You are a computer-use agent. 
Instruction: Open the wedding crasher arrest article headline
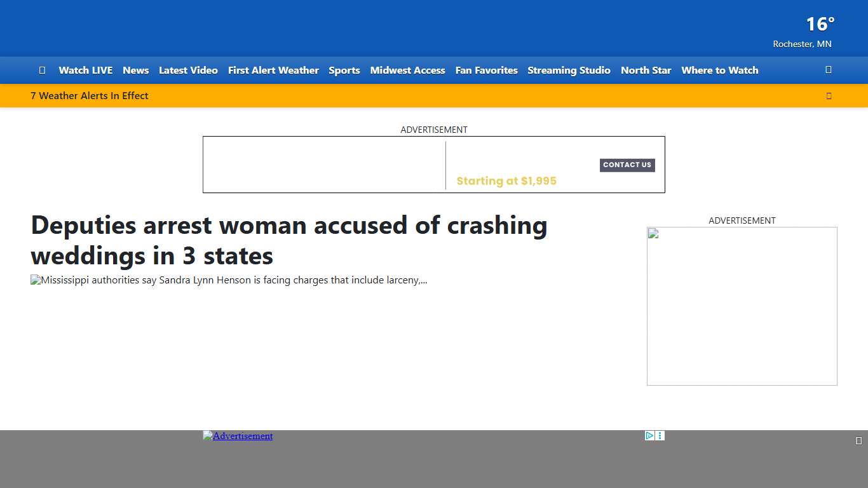(x=288, y=240)
